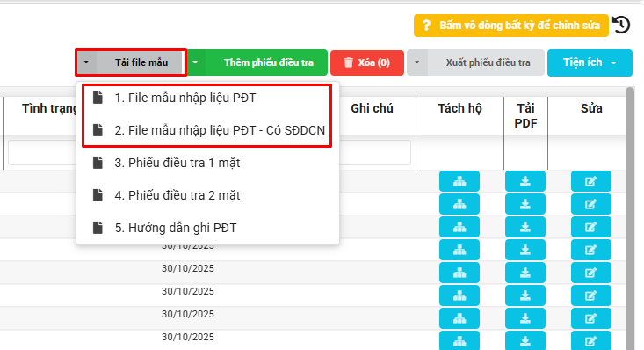Click Sửa edit icon in fifth row
The height and width of the screenshot is (350, 644).
(591, 273)
